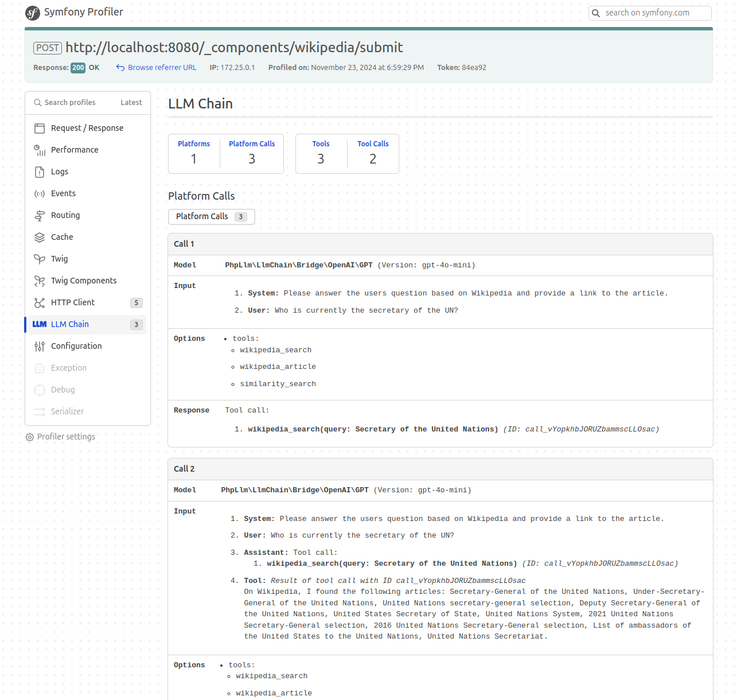Click the Latest profiles link

tap(131, 102)
